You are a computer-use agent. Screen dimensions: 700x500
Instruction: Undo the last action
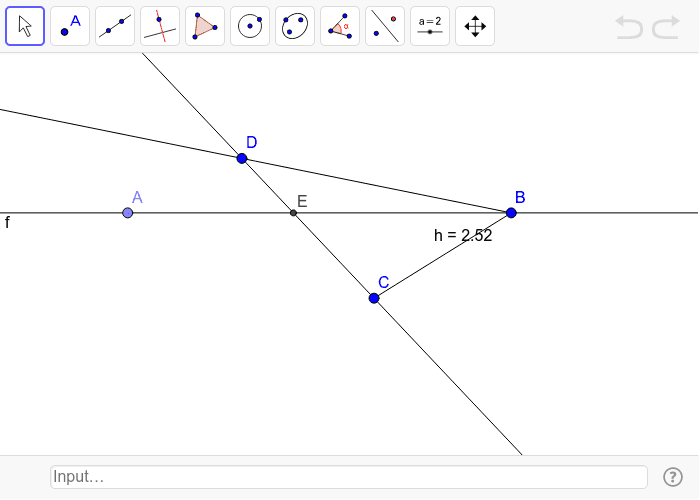(629, 27)
